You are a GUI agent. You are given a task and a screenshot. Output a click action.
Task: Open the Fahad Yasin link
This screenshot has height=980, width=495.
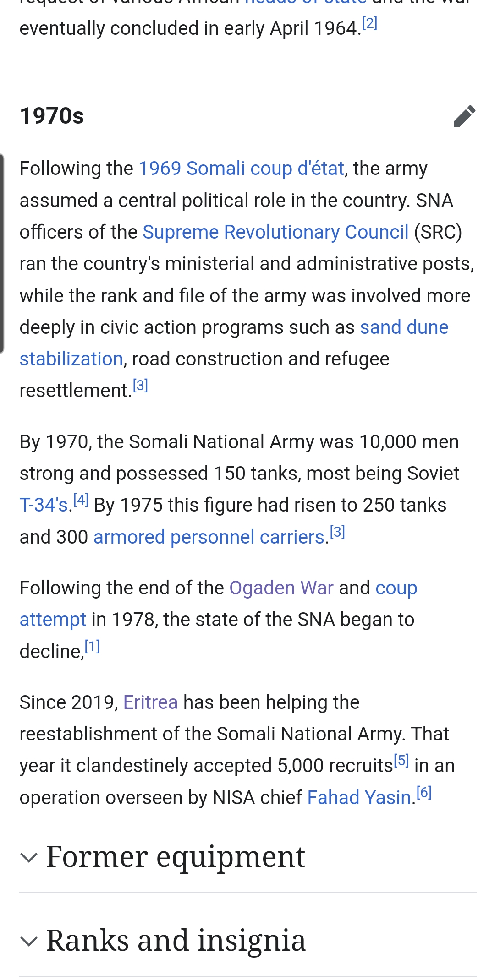coord(358,798)
